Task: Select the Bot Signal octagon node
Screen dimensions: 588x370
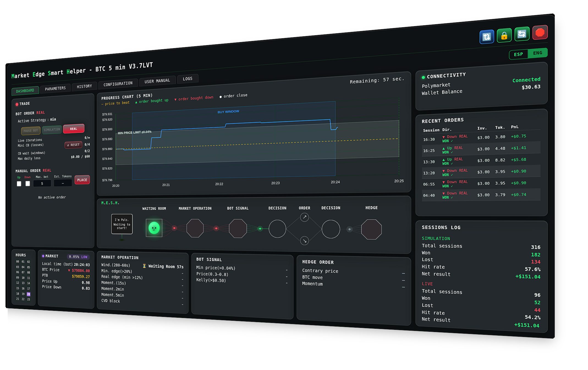Action: 238,228
